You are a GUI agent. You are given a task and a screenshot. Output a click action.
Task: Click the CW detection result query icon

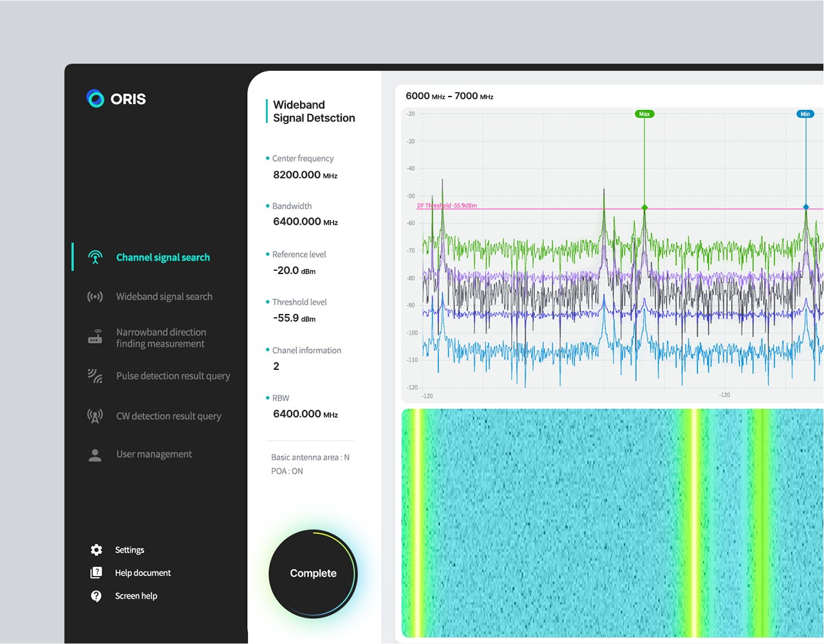pos(95,416)
